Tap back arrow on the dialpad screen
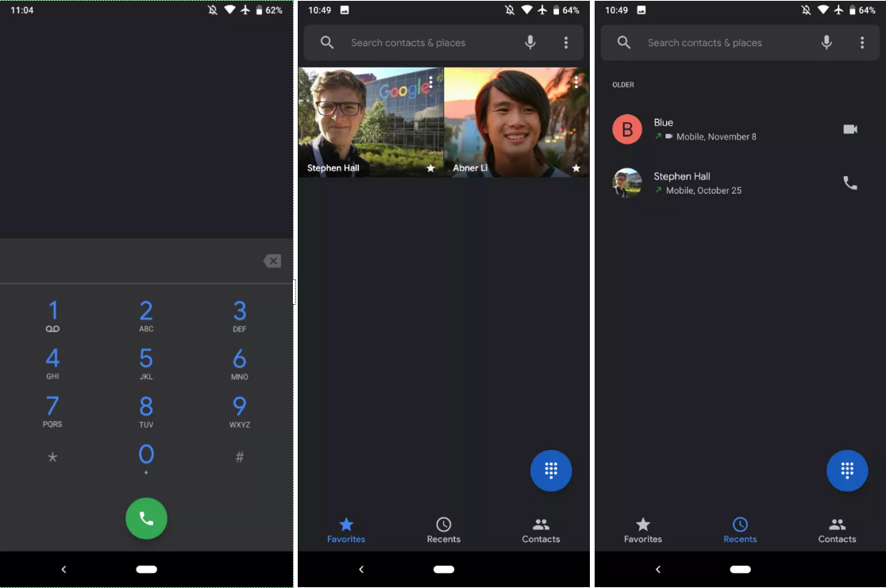Viewport: 886px width, 588px height. tap(64, 570)
